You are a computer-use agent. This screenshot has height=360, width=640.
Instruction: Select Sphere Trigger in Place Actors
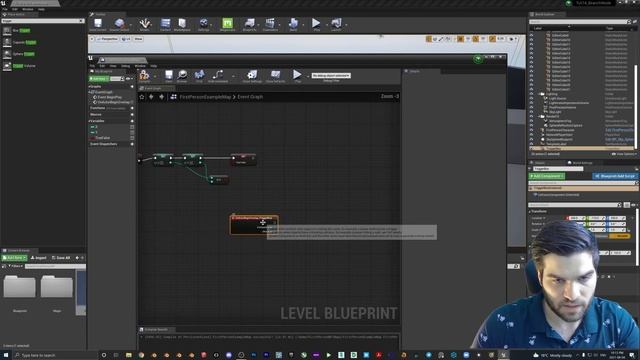point(23,54)
